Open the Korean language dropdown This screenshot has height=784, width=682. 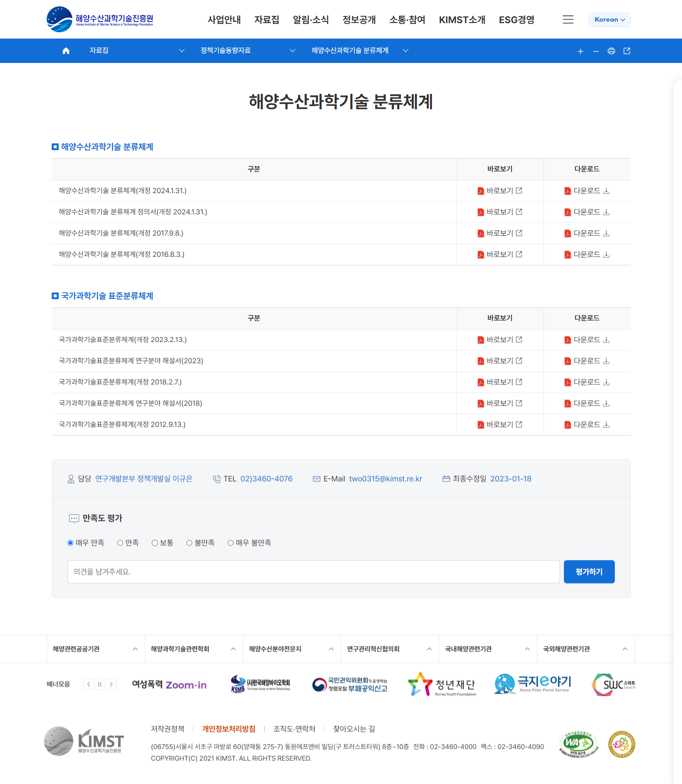point(609,20)
